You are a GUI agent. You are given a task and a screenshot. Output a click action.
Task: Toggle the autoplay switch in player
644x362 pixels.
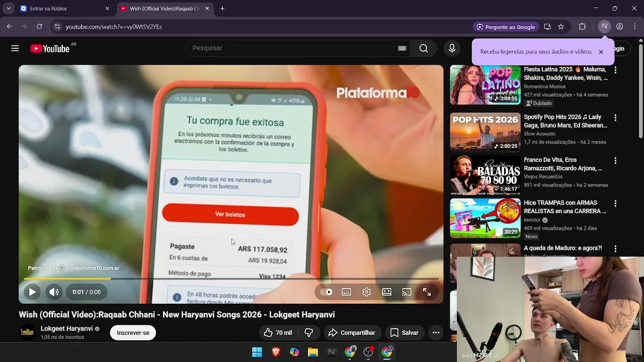[x=327, y=292]
